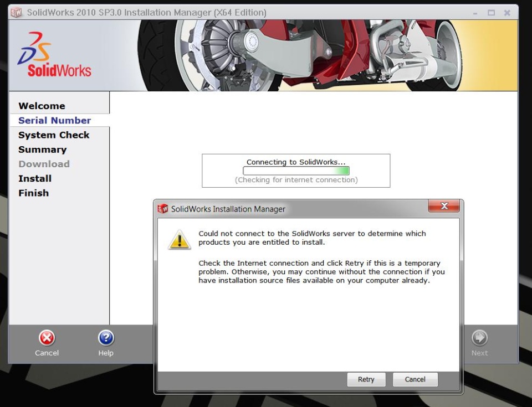The width and height of the screenshot is (532, 407).
Task: Select the Serial Number step
Action: click(55, 120)
